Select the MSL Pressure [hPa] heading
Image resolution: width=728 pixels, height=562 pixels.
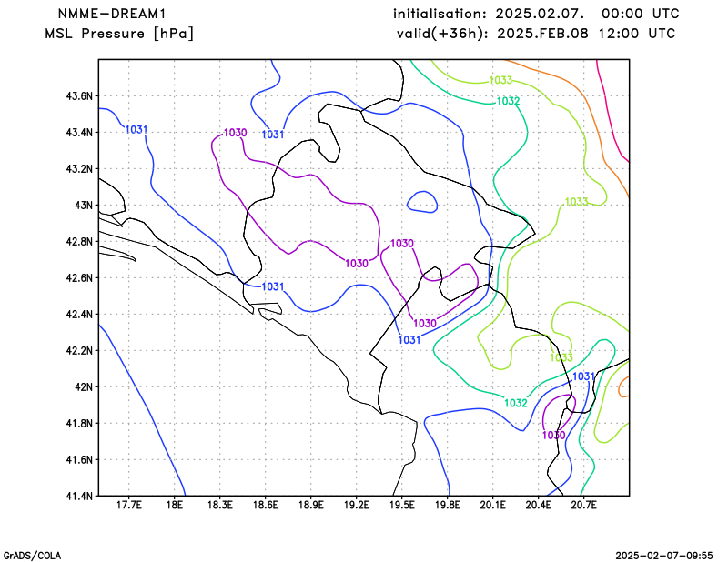[x=119, y=34]
